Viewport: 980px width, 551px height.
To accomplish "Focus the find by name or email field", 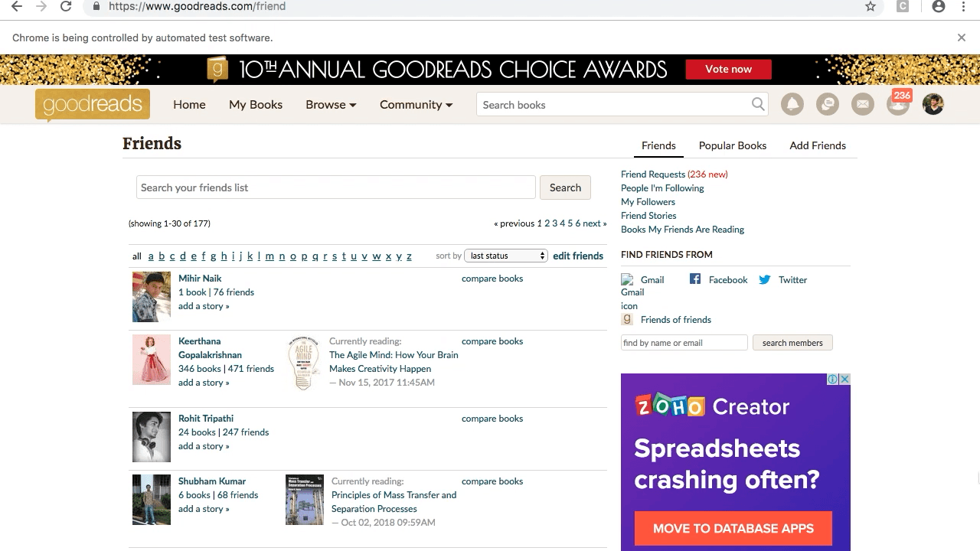I will click(684, 343).
